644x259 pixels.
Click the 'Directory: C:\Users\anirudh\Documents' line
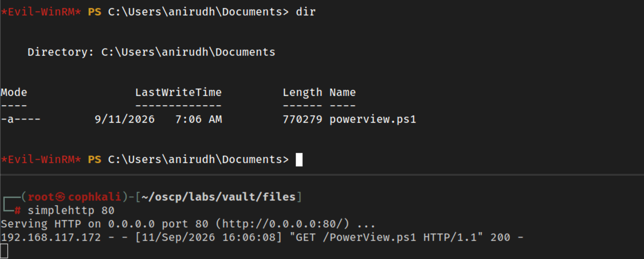point(151,52)
